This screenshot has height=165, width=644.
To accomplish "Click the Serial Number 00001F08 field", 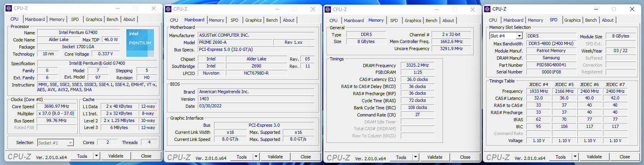I will pos(551,72).
